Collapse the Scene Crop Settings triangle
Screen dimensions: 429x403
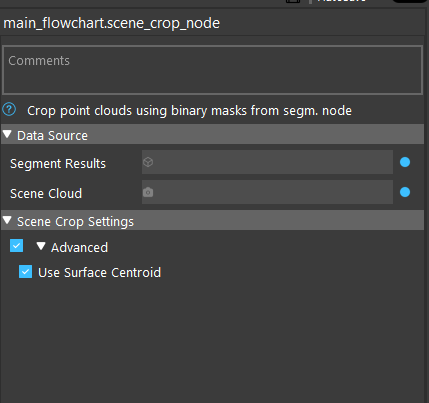coord(7,220)
